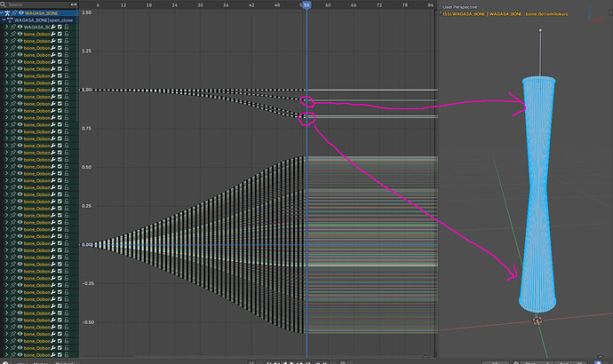Jump to frame 72 on the ruler
Image resolution: width=613 pixels, height=364 pixels.
(379, 5)
